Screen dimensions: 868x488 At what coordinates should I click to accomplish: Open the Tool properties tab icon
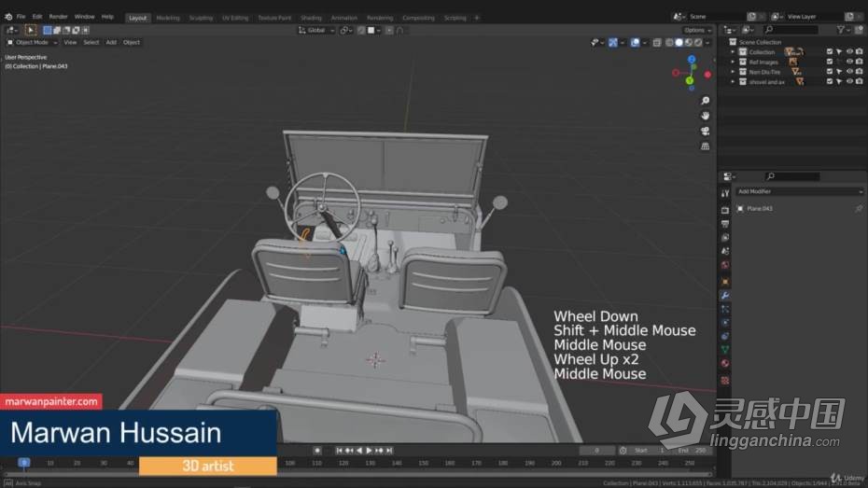pyautogui.click(x=725, y=194)
